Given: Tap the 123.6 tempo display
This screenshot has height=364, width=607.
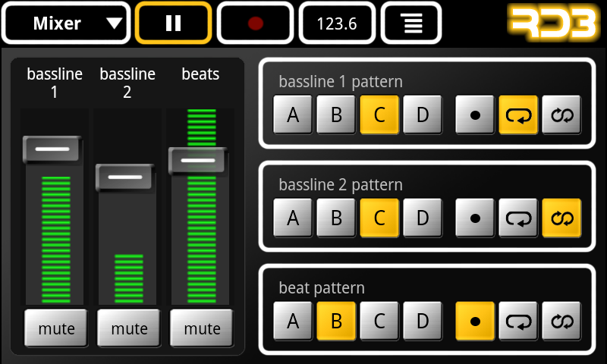Looking at the screenshot, I should tap(337, 24).
